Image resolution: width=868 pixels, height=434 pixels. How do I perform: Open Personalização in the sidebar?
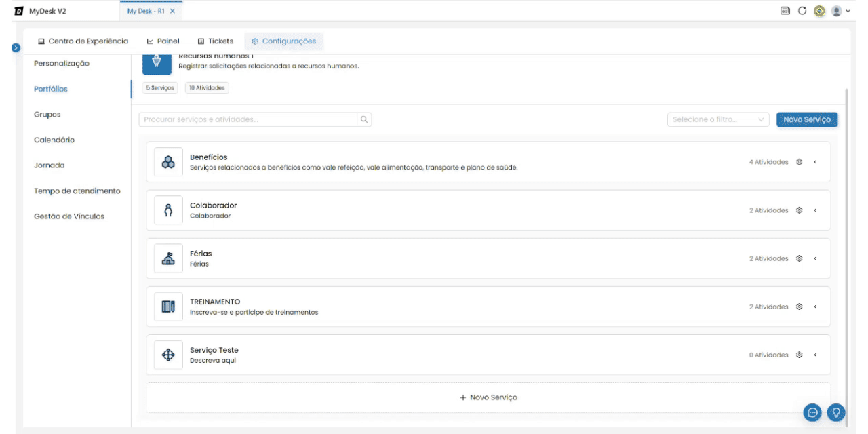pyautogui.click(x=62, y=63)
